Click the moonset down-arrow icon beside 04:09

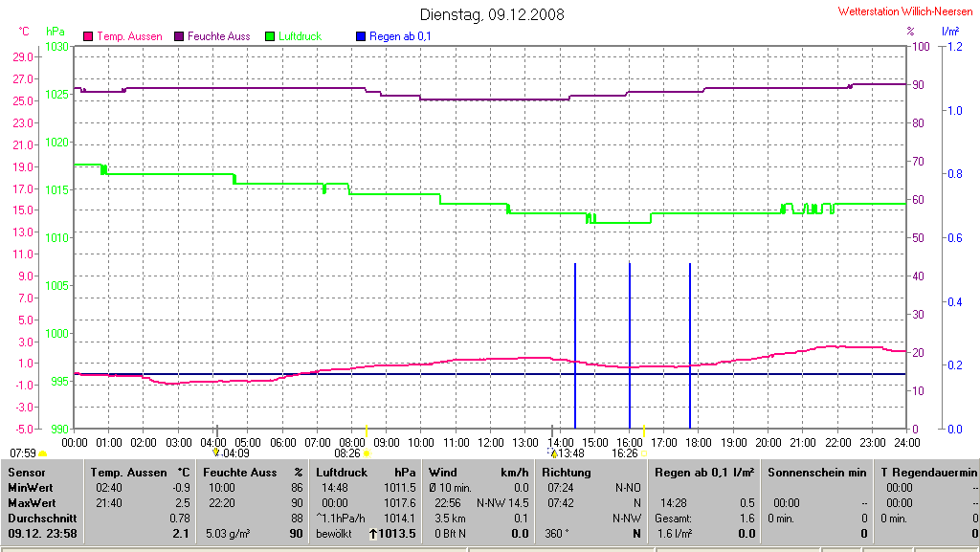click(216, 453)
